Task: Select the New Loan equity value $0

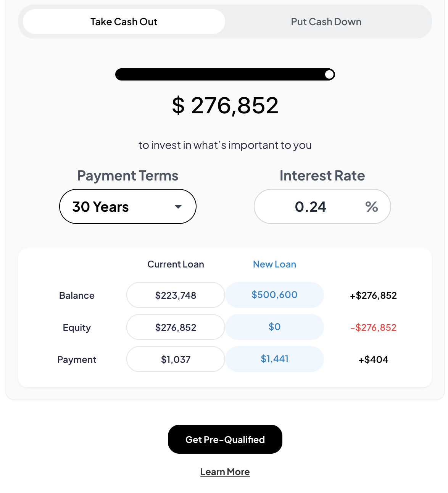Action: 274,327
